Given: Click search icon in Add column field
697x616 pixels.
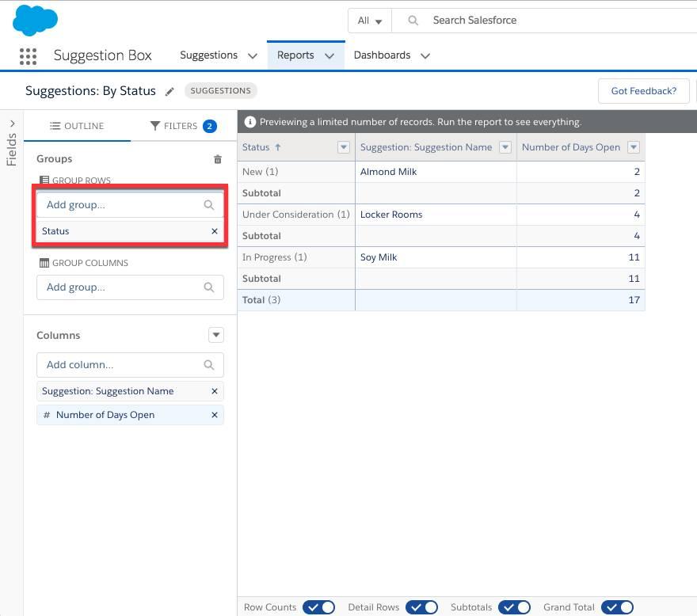Looking at the screenshot, I should (x=209, y=365).
